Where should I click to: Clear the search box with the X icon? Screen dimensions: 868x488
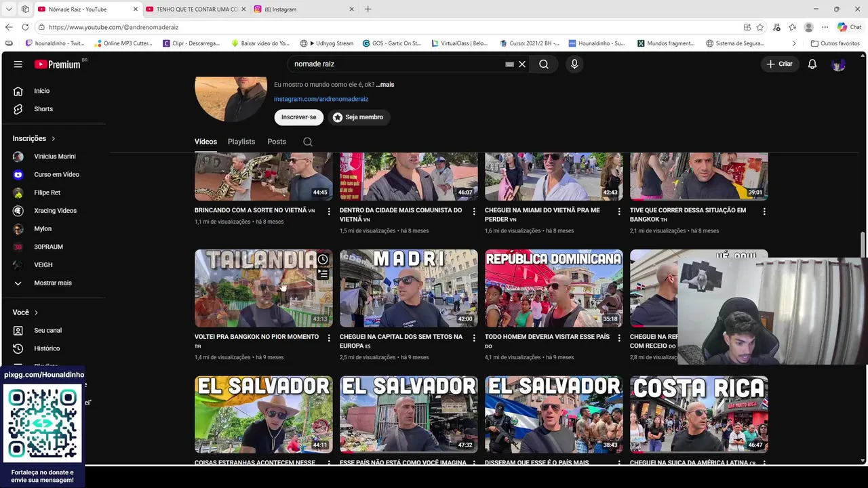[x=522, y=64]
